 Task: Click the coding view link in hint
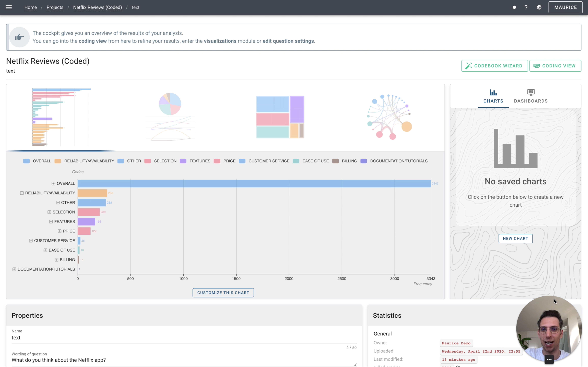tap(93, 41)
